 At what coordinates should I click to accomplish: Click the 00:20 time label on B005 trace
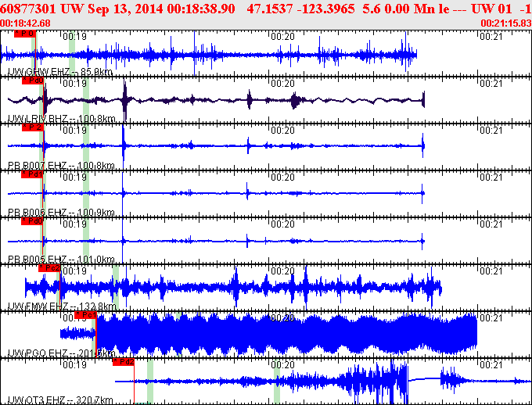pyautogui.click(x=282, y=224)
